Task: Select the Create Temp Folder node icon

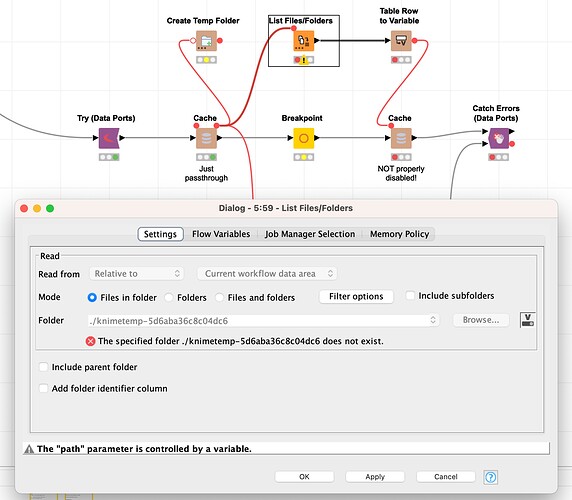Action: 206,40
